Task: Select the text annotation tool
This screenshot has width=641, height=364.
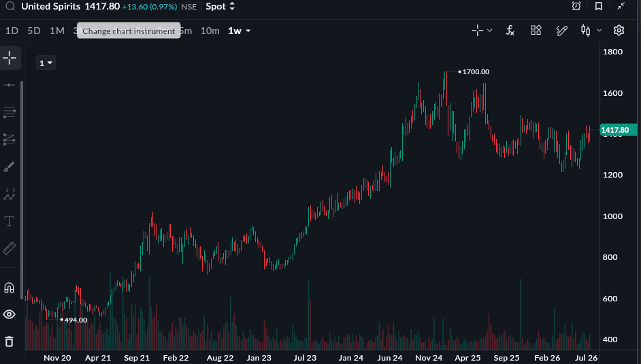Action: point(9,221)
